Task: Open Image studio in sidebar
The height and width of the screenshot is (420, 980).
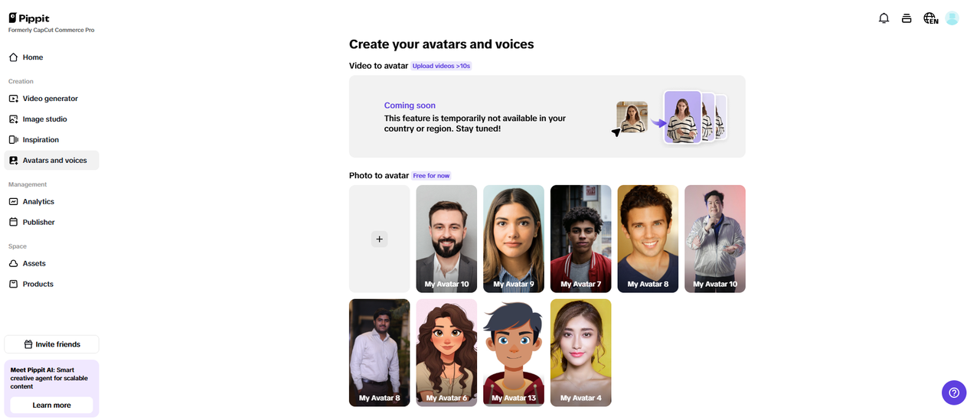Action: pos(44,119)
